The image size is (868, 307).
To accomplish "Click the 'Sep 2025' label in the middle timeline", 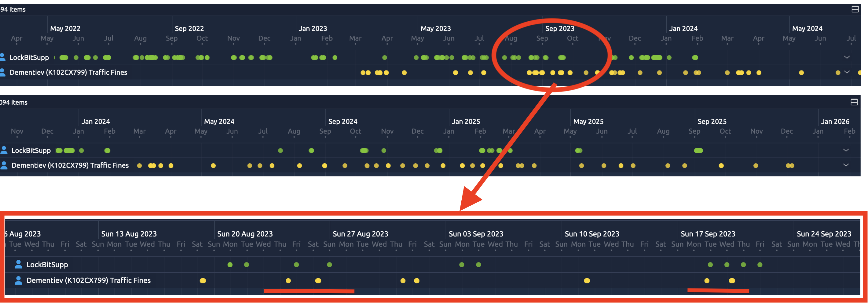I will [x=712, y=121].
